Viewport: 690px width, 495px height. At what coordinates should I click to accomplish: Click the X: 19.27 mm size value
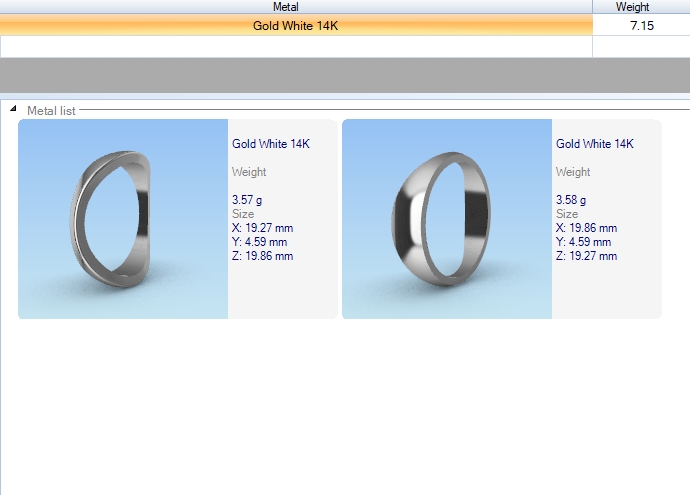pyautogui.click(x=262, y=228)
